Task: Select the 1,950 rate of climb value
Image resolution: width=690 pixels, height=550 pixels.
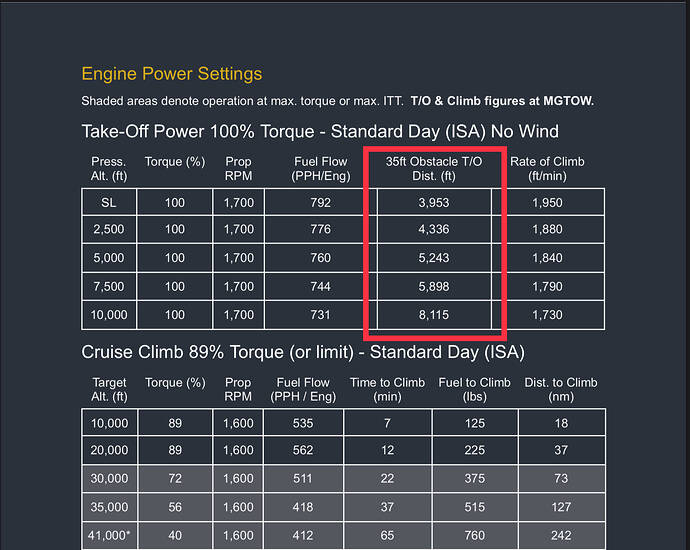Action: (547, 203)
